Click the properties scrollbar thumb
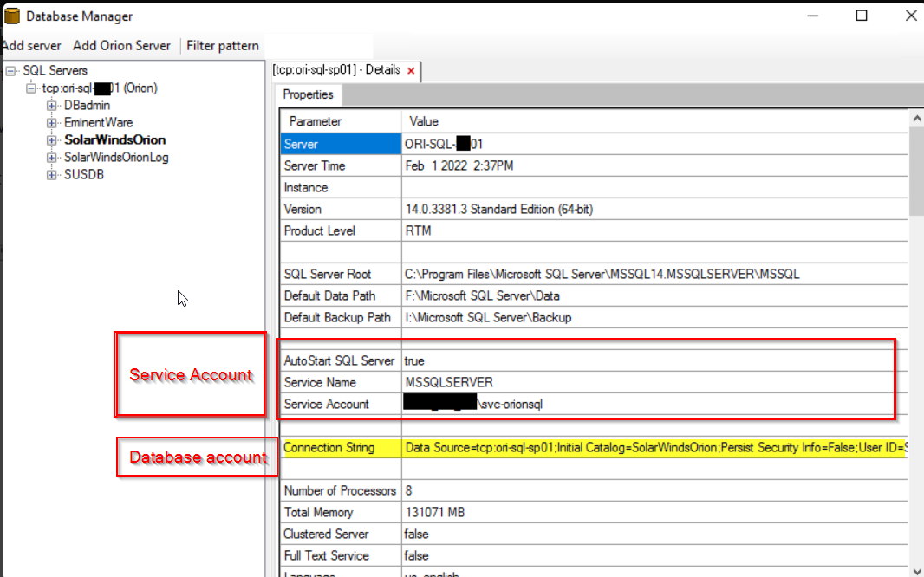924x577 pixels. click(916, 171)
